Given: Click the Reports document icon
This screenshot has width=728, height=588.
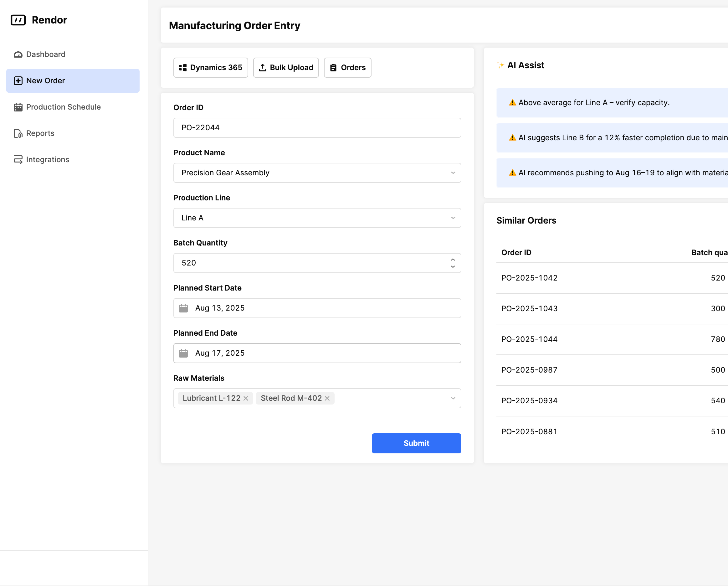Looking at the screenshot, I should pyautogui.click(x=18, y=133).
